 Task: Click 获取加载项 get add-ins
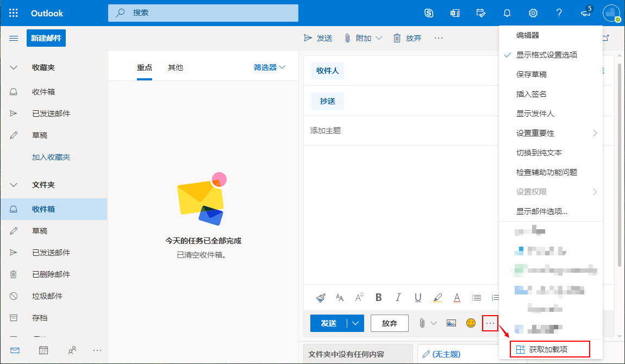click(x=550, y=349)
